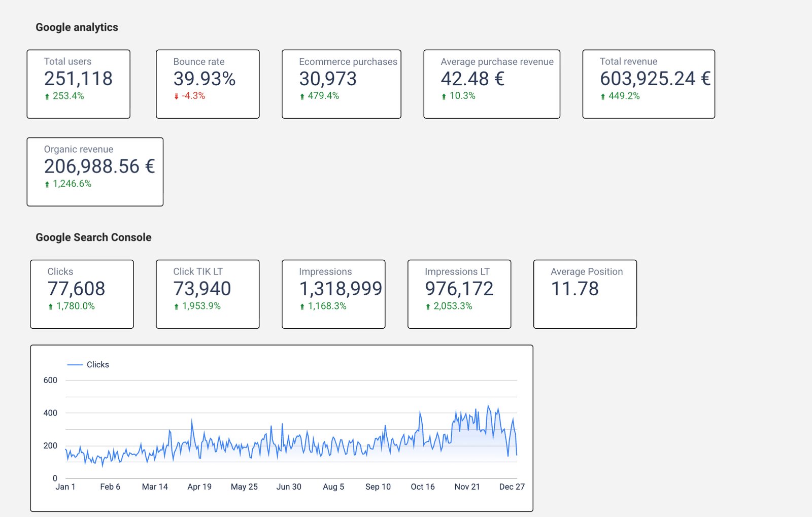The width and height of the screenshot is (812, 517).
Task: Click the up arrow beside 1,780.0% change
Action: [x=50, y=306]
